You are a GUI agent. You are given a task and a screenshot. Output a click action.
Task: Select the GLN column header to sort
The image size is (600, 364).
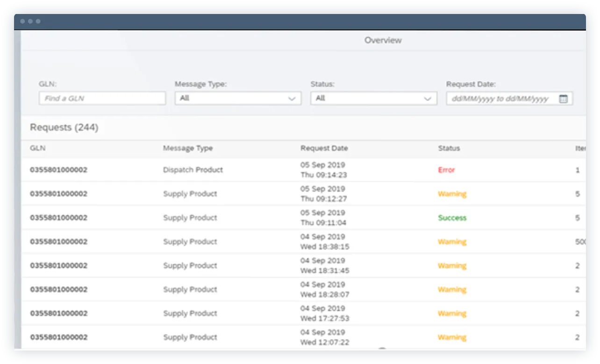coord(38,148)
